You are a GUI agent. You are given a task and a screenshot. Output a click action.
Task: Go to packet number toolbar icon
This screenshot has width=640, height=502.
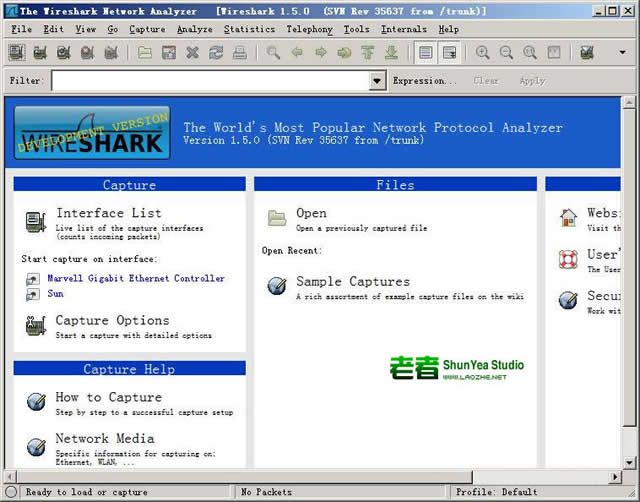coord(344,53)
